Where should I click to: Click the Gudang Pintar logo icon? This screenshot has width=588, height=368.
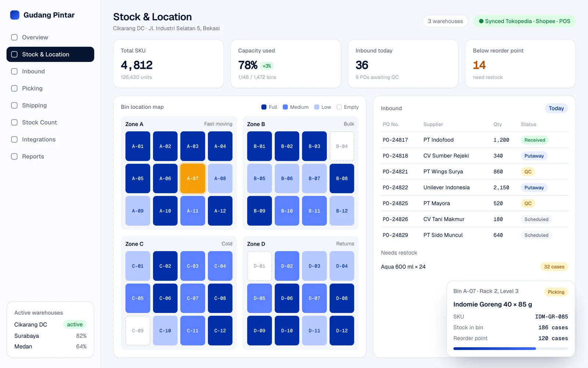click(15, 15)
